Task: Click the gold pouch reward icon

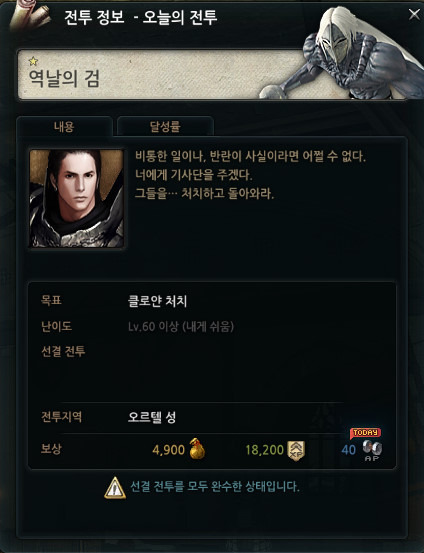Action: [197, 449]
